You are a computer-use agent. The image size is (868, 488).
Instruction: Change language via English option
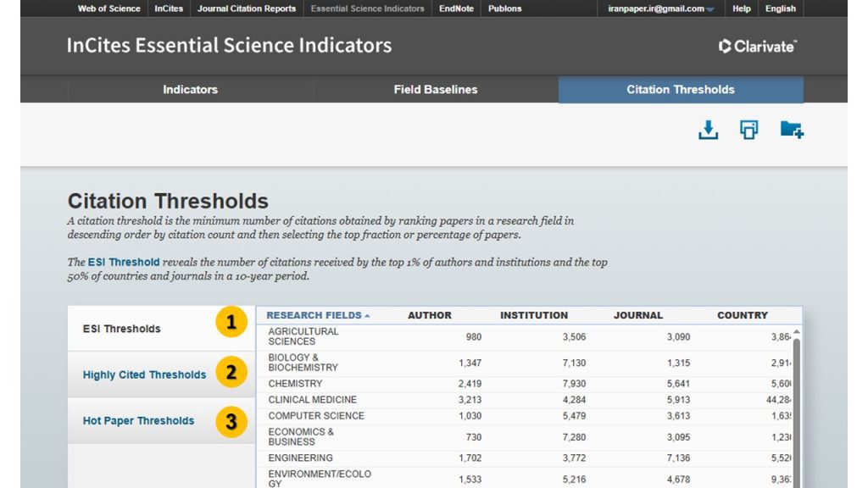point(781,8)
